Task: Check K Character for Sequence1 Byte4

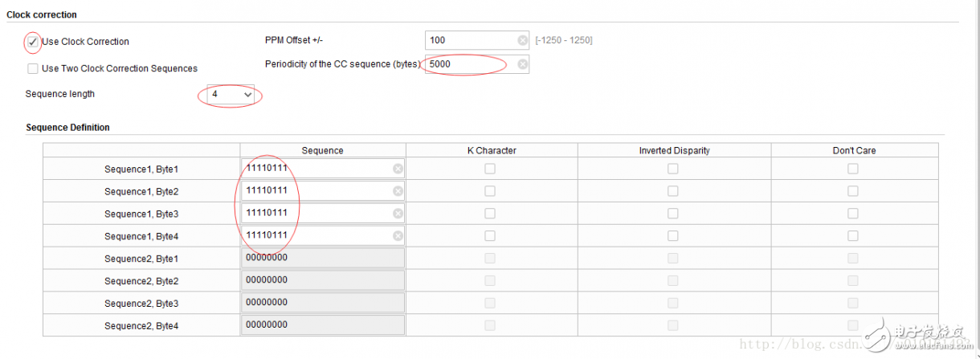Action: (490, 236)
